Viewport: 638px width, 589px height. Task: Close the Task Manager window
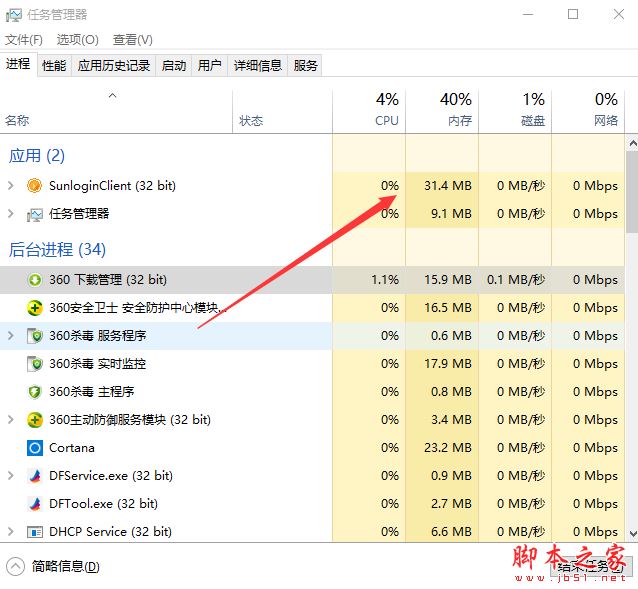619,15
